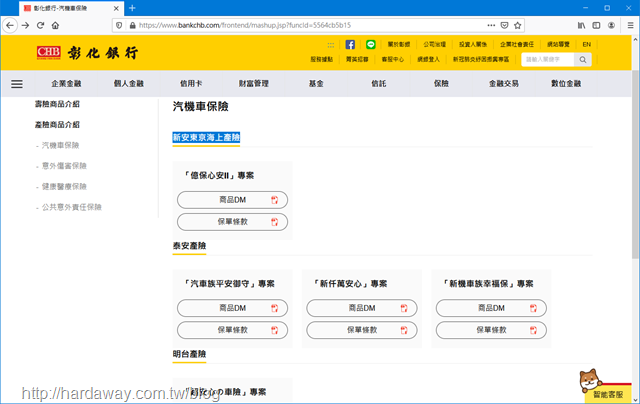Click the dotted grid icon left of Facebook
The width and height of the screenshot is (640, 404).
[x=331, y=45]
